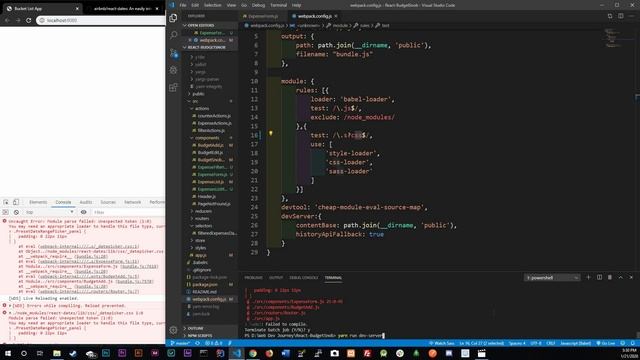Open the Debug view in activity bar
Screen dimensions: 640x360
point(173,70)
